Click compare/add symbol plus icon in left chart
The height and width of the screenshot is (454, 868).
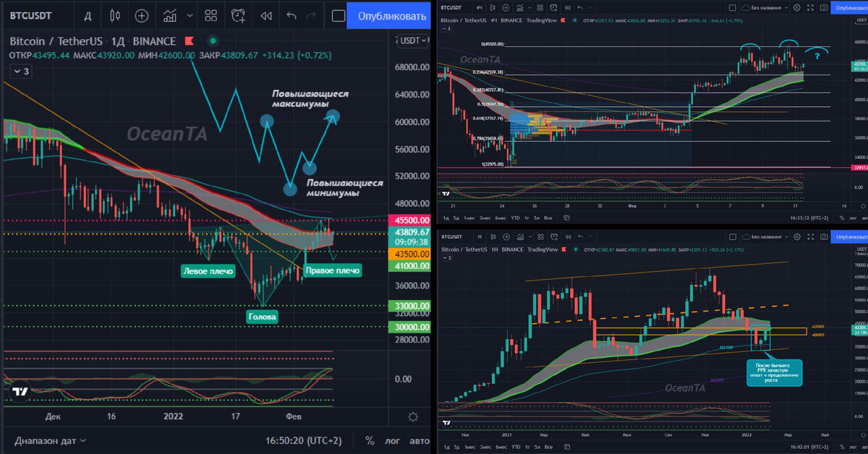pyautogui.click(x=142, y=15)
